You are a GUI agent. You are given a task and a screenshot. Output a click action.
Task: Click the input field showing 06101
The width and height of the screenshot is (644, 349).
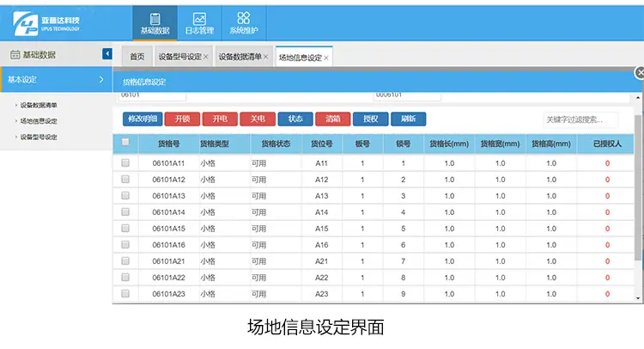152,95
